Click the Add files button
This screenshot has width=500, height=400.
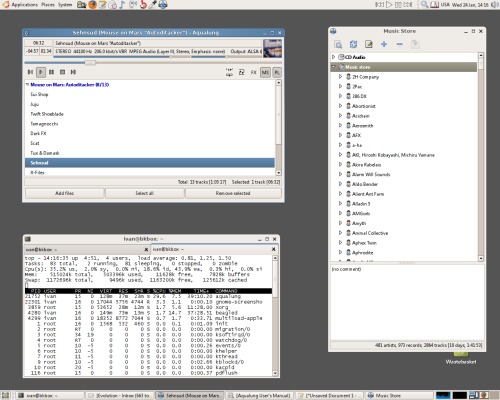pos(65,193)
